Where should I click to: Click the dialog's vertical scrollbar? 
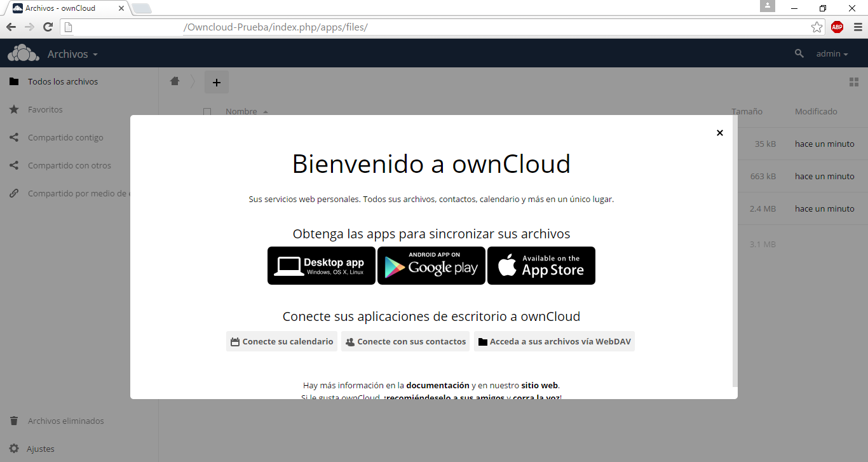click(x=735, y=254)
